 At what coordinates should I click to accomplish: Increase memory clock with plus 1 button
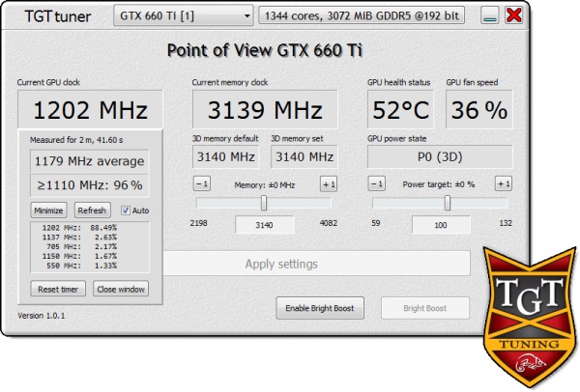329,184
